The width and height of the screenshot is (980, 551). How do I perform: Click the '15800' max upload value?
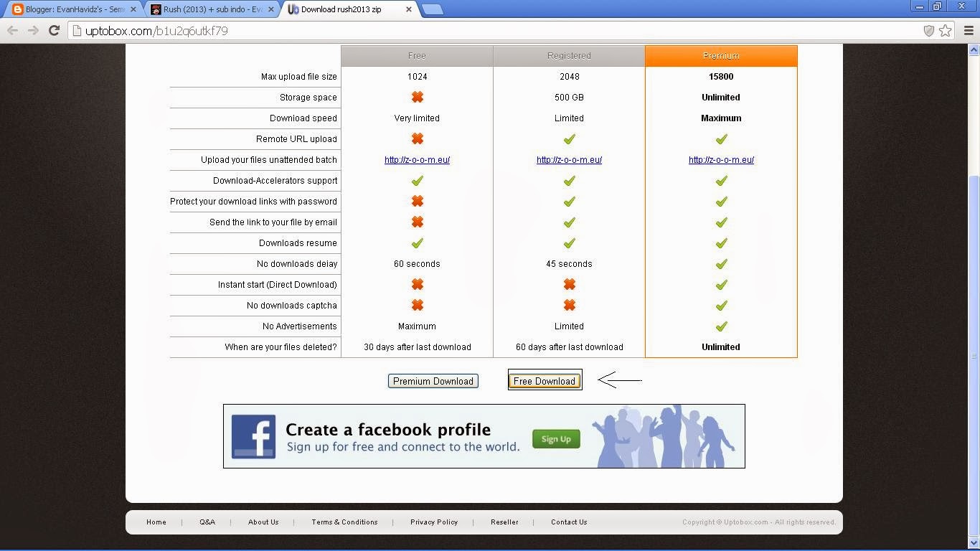pyautogui.click(x=721, y=77)
